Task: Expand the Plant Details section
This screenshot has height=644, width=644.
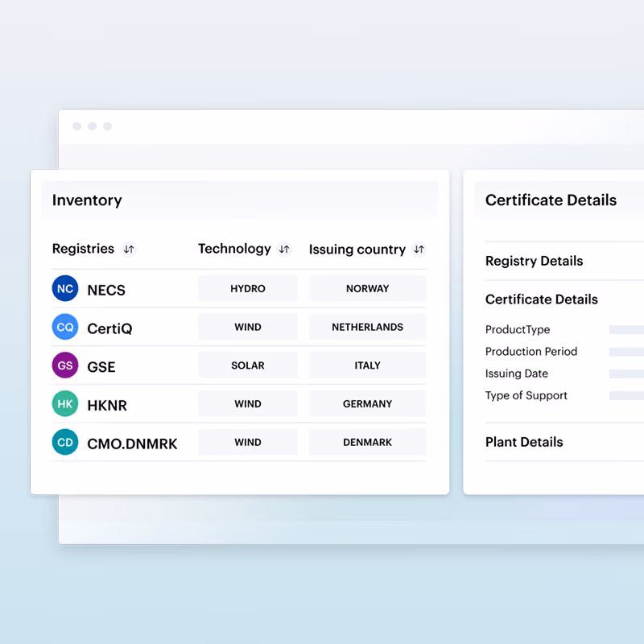Action: pyautogui.click(x=524, y=442)
